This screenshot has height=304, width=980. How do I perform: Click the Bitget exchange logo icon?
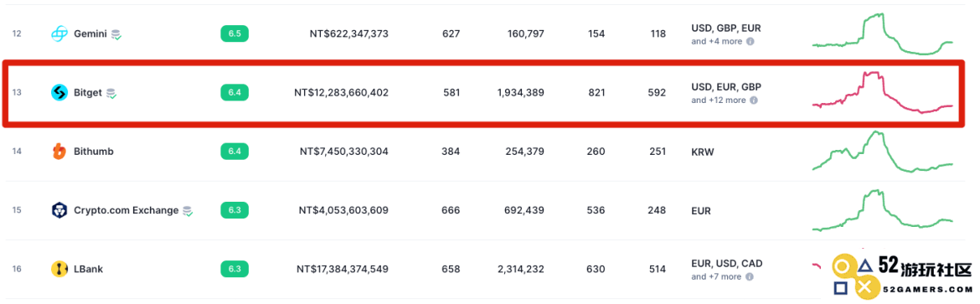click(59, 93)
